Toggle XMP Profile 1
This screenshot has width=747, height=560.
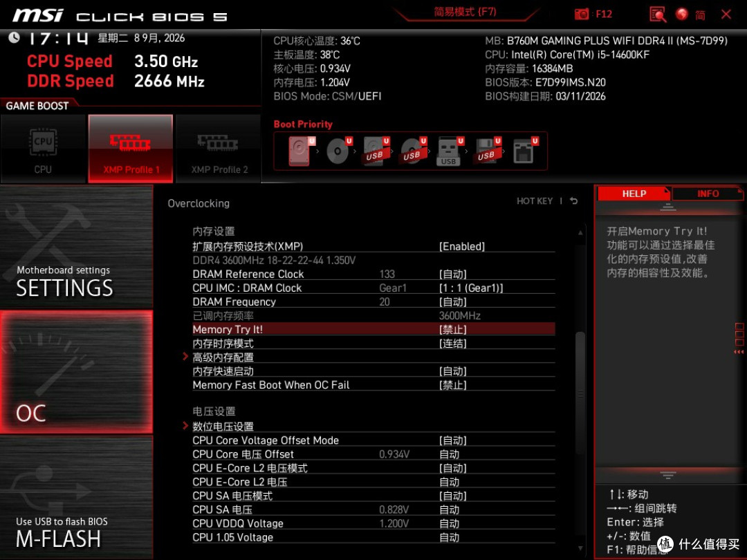(131, 149)
